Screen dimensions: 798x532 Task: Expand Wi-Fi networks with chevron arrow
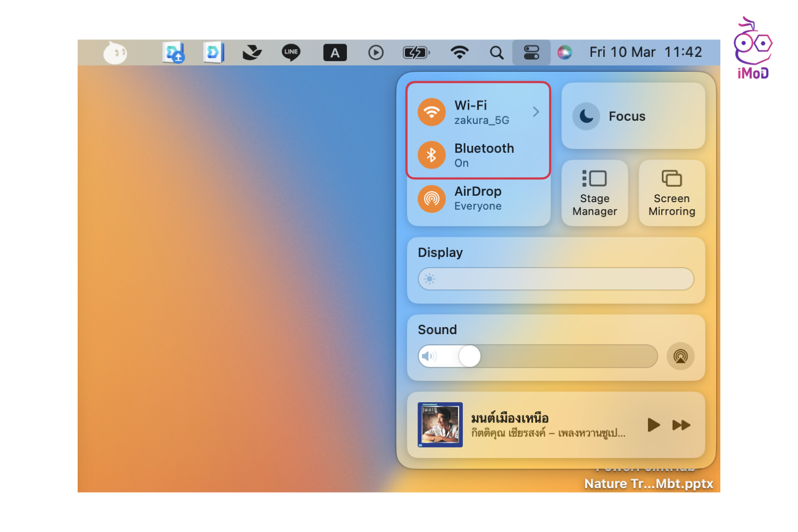(x=536, y=112)
